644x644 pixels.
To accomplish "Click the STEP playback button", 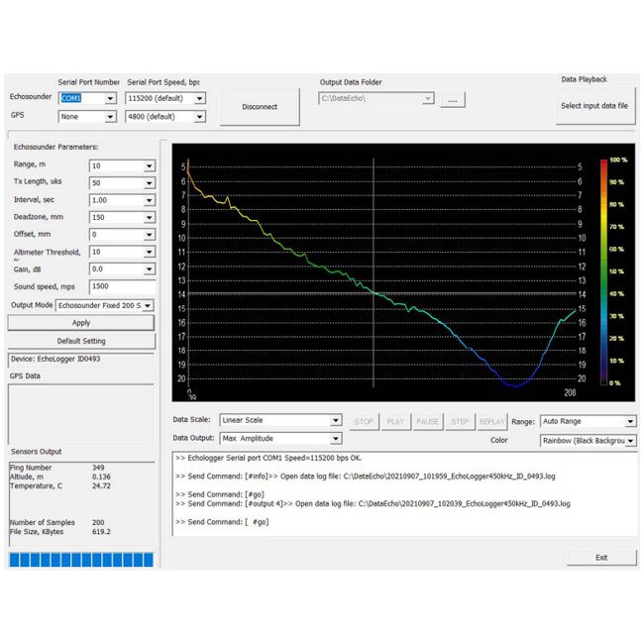I will 460,422.
